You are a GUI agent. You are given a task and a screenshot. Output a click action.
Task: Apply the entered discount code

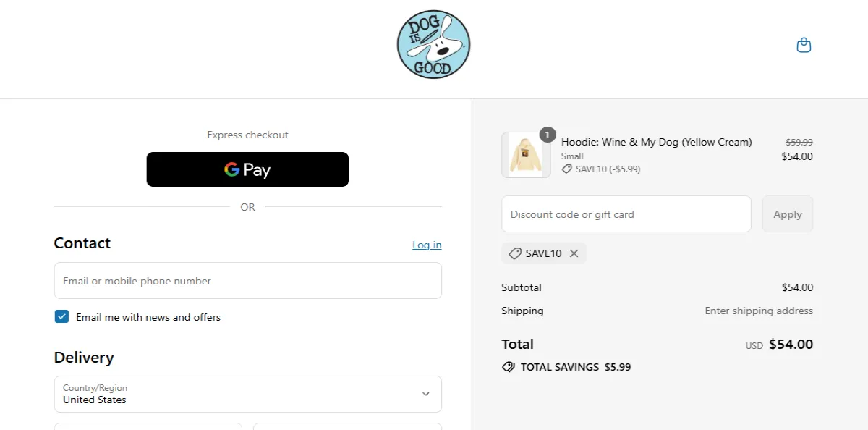tap(787, 214)
